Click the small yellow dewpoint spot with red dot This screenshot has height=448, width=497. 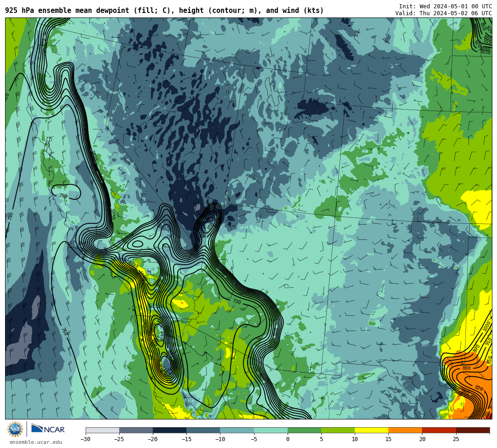181,303
